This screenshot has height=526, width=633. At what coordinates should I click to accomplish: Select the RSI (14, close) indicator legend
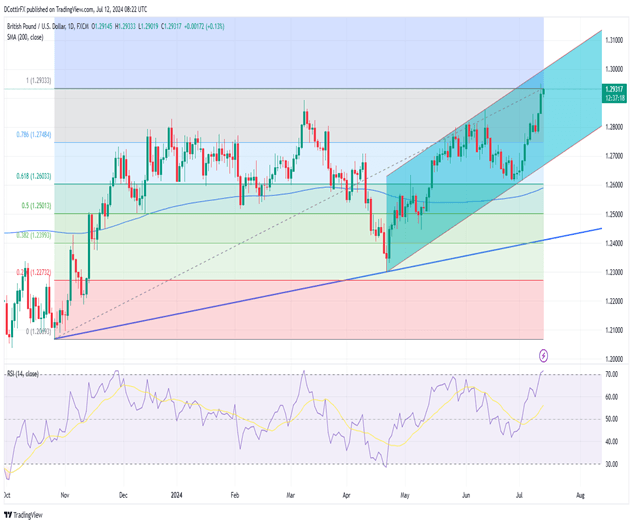point(28,375)
